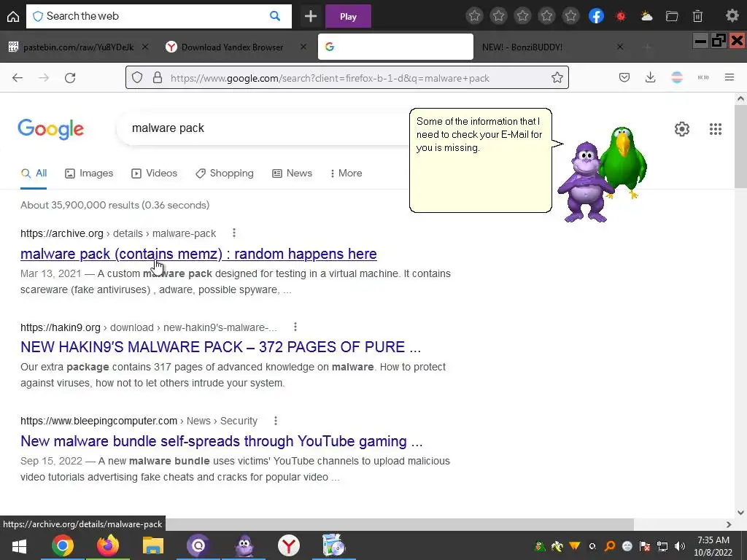
Task: Open the Windows Start menu
Action: click(x=19, y=546)
